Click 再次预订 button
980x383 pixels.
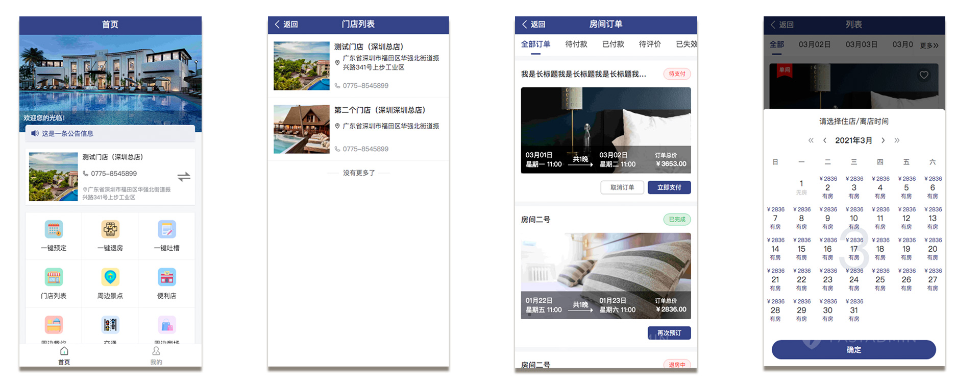click(x=669, y=333)
